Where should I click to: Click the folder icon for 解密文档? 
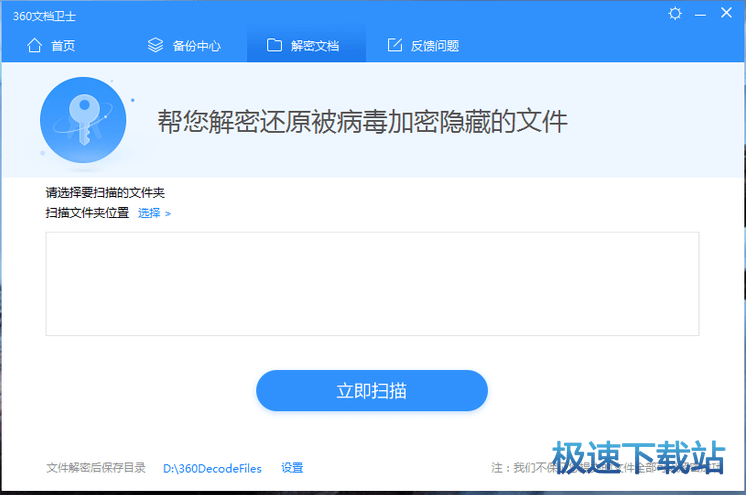click(274, 45)
